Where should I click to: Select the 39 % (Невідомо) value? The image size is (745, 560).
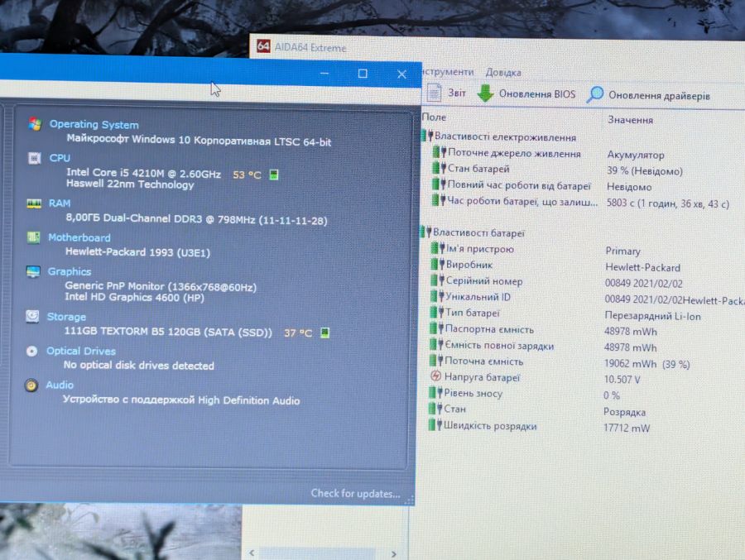(644, 171)
